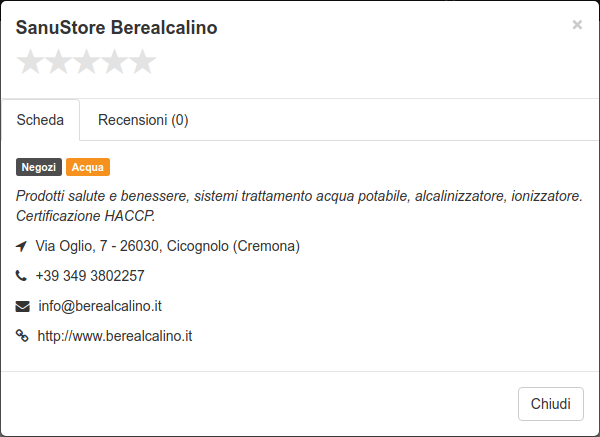This screenshot has height=437, width=600.
Task: Close the dialog with the X
Action: click(577, 25)
